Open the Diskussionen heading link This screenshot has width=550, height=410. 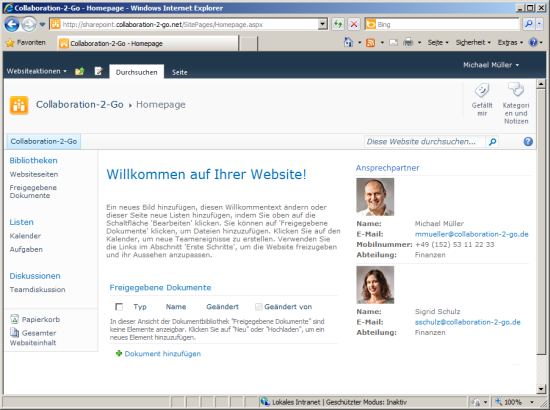[x=35, y=276]
